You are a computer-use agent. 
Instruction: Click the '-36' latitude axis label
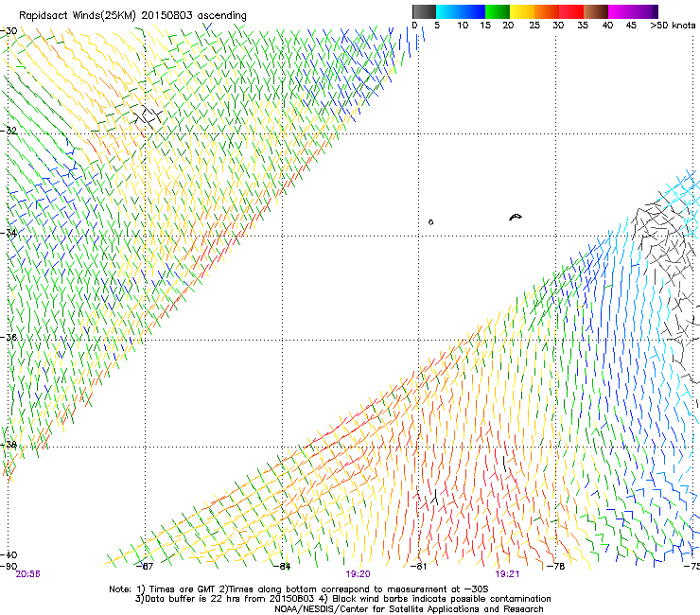[x=9, y=337]
